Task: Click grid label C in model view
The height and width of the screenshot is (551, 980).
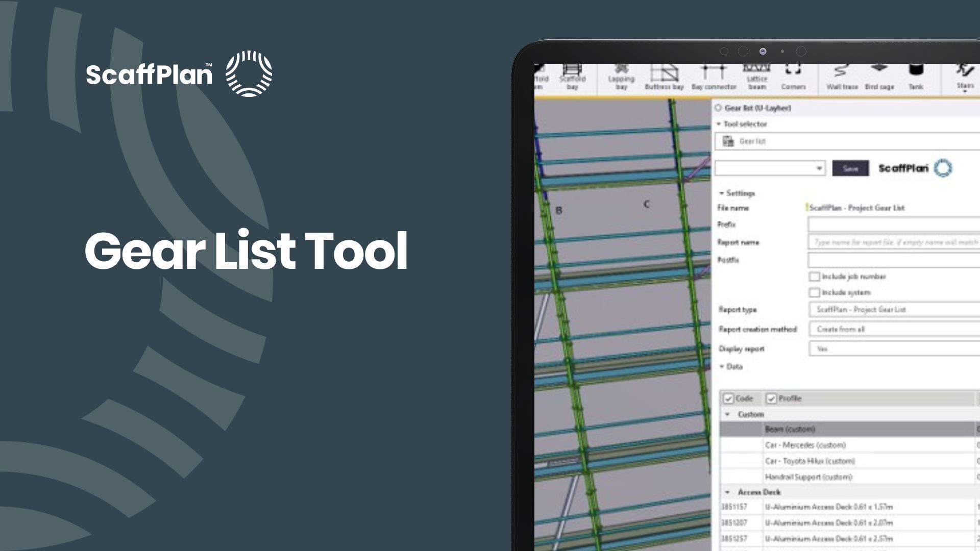Action: click(x=646, y=205)
